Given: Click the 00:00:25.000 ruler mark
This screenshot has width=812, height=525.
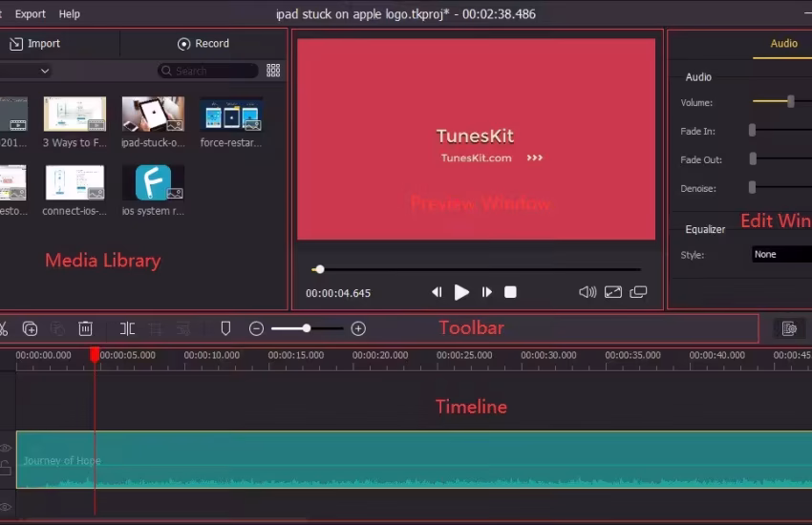Looking at the screenshot, I should [464, 355].
